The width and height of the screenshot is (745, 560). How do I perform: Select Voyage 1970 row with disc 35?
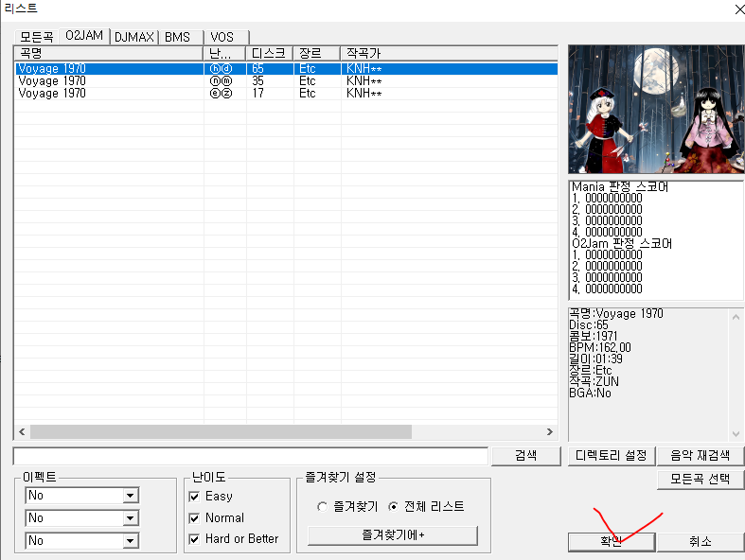click(x=286, y=81)
